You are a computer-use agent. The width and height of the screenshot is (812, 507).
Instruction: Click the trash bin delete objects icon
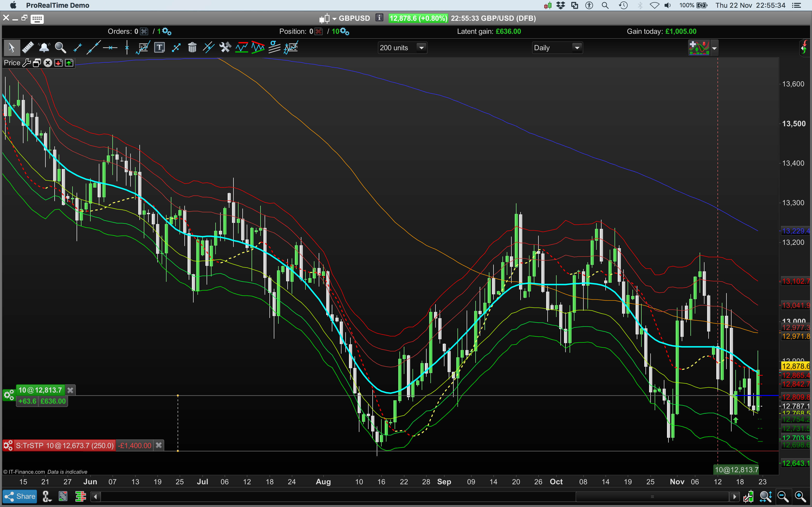tap(192, 48)
